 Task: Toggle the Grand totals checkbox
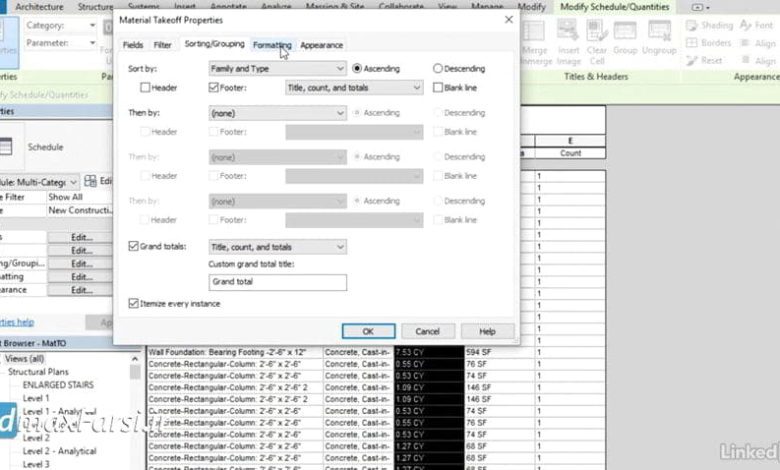coord(133,246)
